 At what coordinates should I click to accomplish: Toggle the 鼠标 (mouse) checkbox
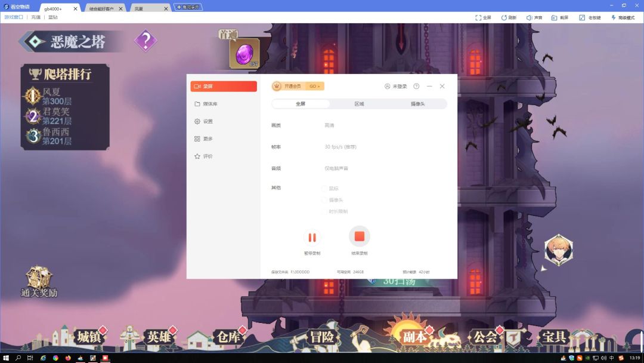(x=324, y=189)
